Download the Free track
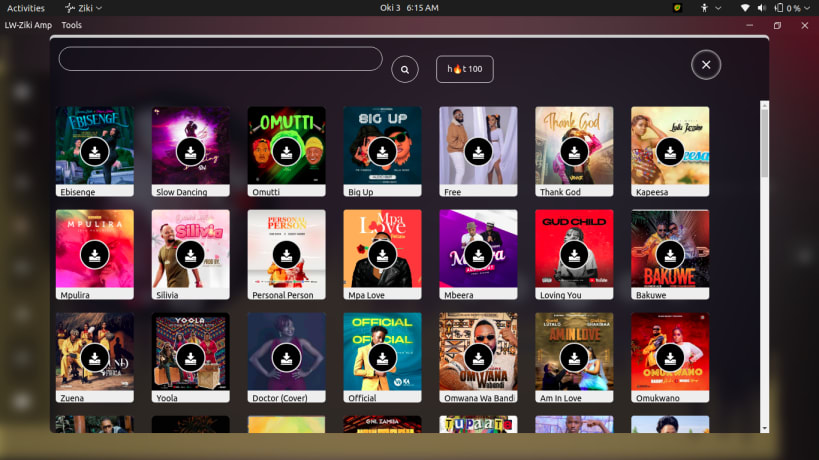The image size is (819, 460). pyautogui.click(x=478, y=152)
